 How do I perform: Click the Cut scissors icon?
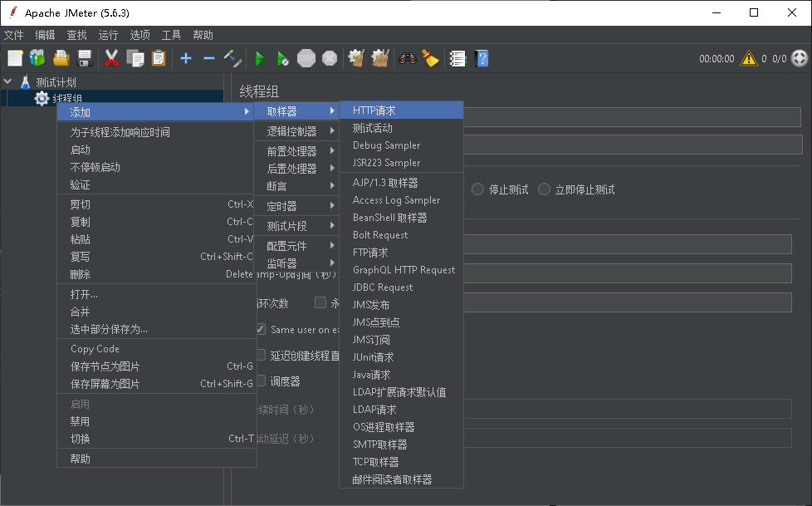[111, 58]
